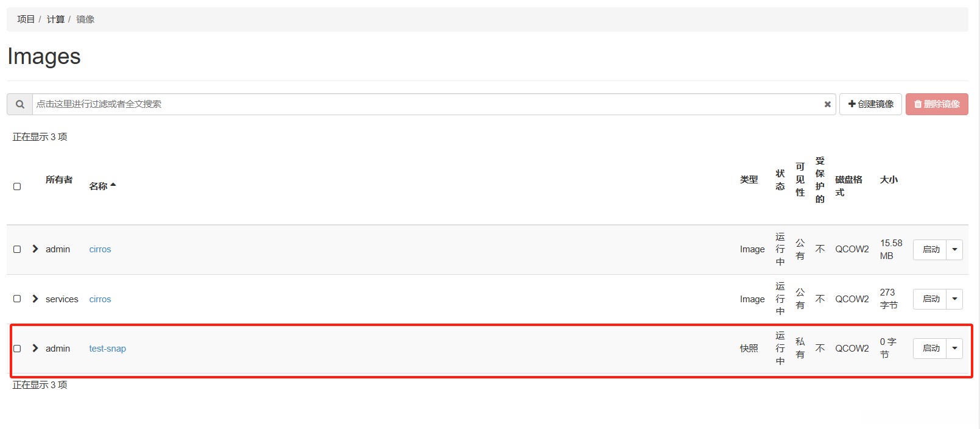980x429 pixels.
Task: Select the services cirros image checkbox
Action: coord(17,299)
